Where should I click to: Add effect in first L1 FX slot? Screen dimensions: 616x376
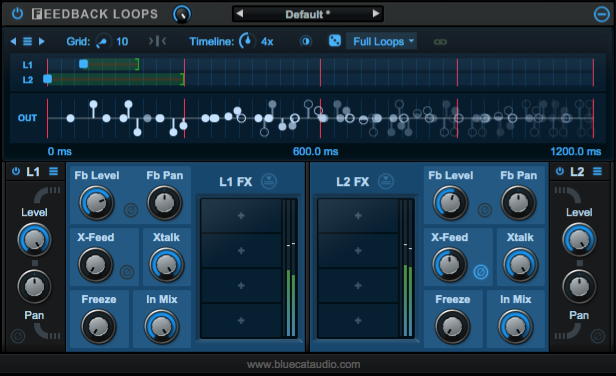pos(241,215)
